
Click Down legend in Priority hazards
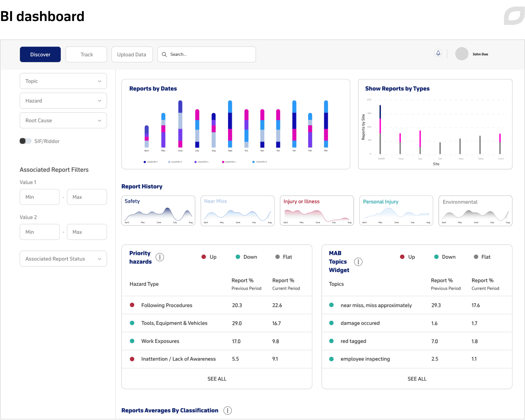(x=246, y=257)
